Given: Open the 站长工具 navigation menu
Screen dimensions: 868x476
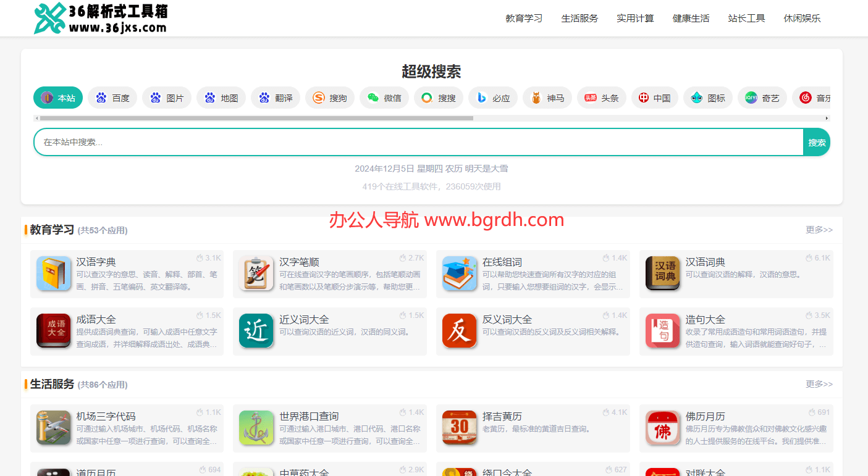Looking at the screenshot, I should pyautogui.click(x=746, y=19).
